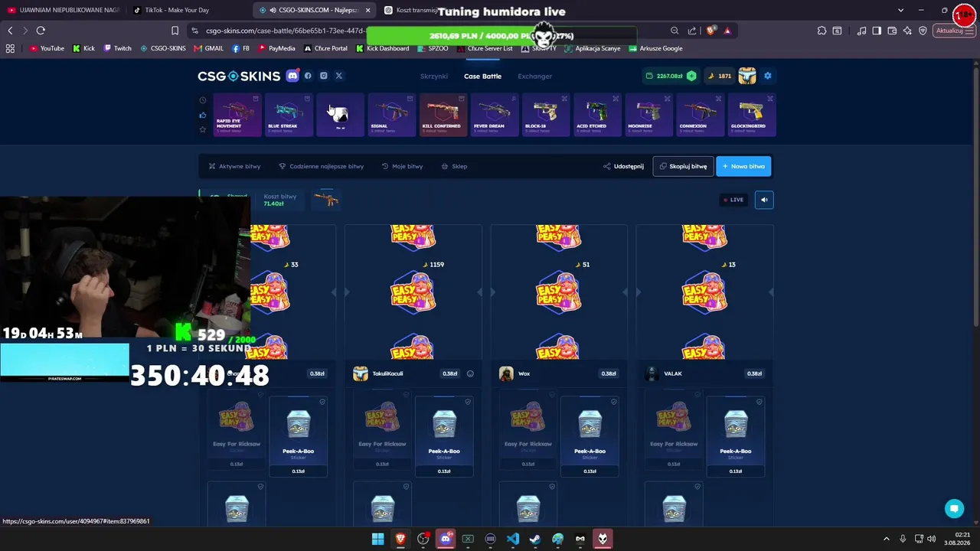
Task: Open the Kick Dashboard bookmark
Action: tap(382, 48)
